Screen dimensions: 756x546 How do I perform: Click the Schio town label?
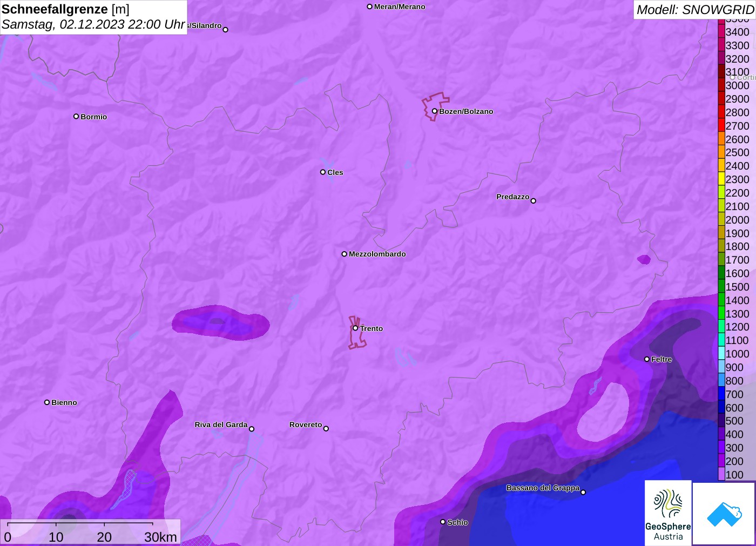(457, 522)
